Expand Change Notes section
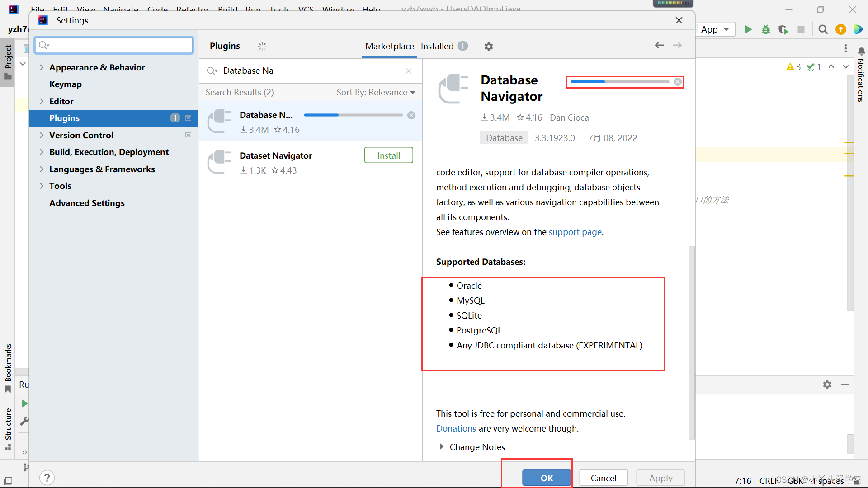The width and height of the screenshot is (868, 488). [442, 447]
